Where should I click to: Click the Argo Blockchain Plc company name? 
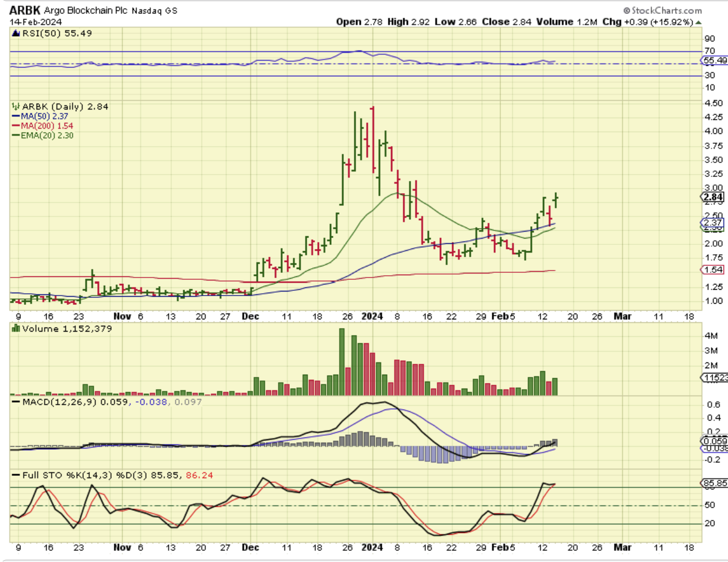[86, 10]
